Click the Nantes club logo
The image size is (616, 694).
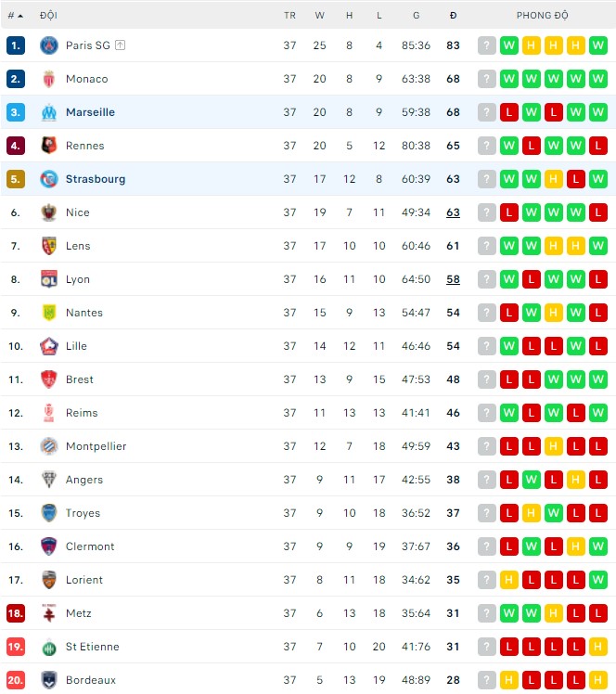(49, 313)
